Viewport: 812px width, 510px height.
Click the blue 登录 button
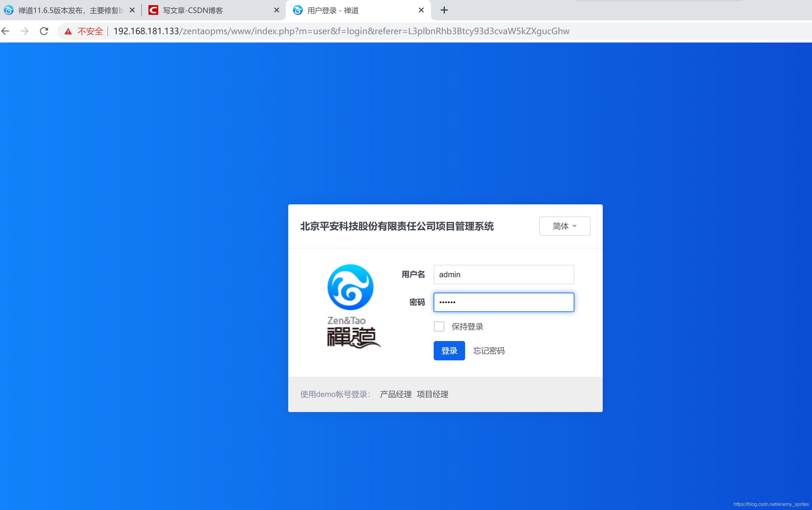coord(449,351)
